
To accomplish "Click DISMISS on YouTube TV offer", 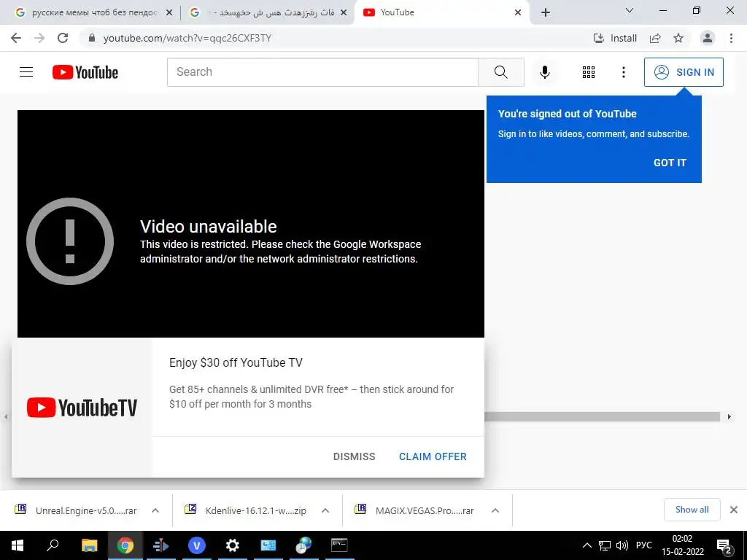I will point(354,456).
